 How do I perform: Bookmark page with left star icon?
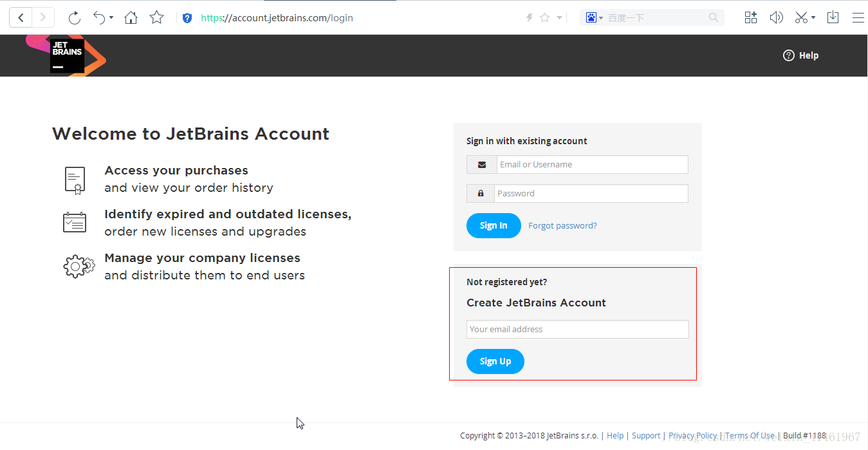(x=156, y=17)
